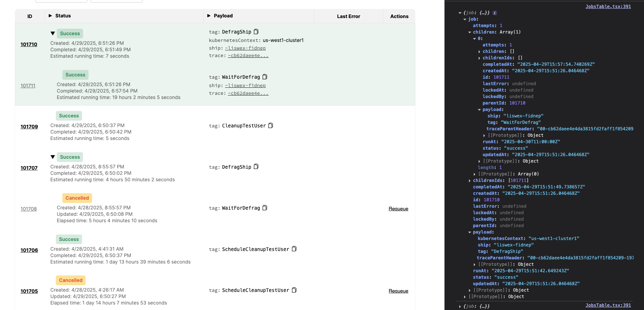Select 'Estimated running time: 7 seconds' text
Screen dimensions: 644x310
90,56
